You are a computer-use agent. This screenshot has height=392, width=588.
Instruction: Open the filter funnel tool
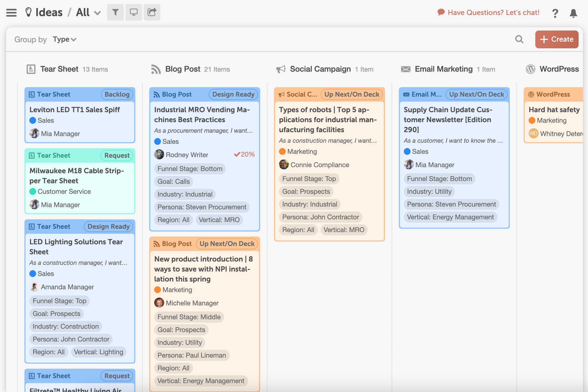point(115,12)
